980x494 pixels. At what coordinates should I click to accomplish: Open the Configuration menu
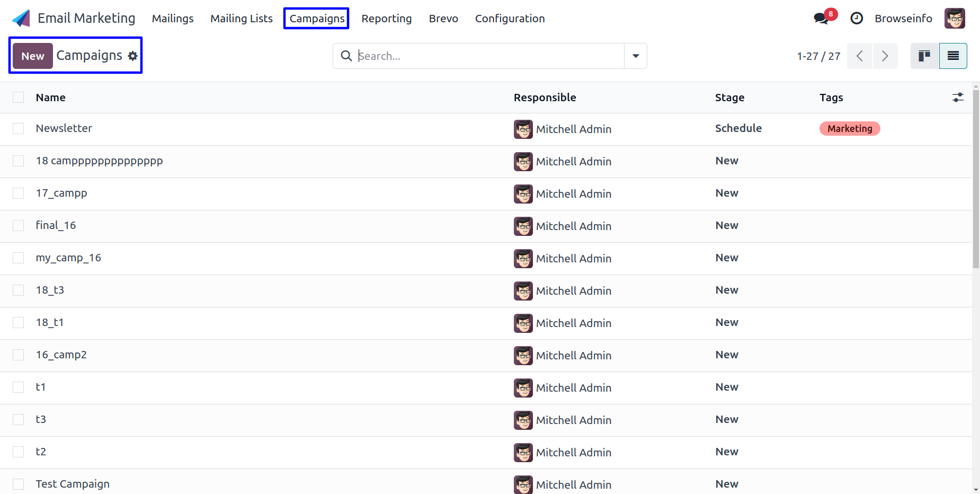coord(510,19)
